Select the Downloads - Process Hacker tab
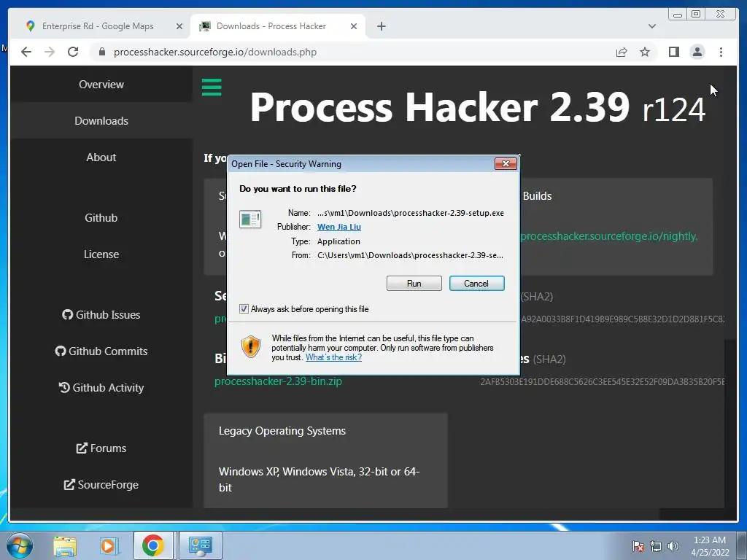Screen dimensions: 747x560 pyautogui.click(x=271, y=26)
